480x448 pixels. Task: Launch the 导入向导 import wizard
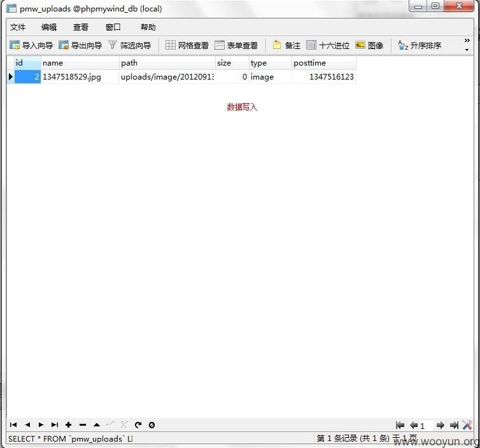coord(31,45)
